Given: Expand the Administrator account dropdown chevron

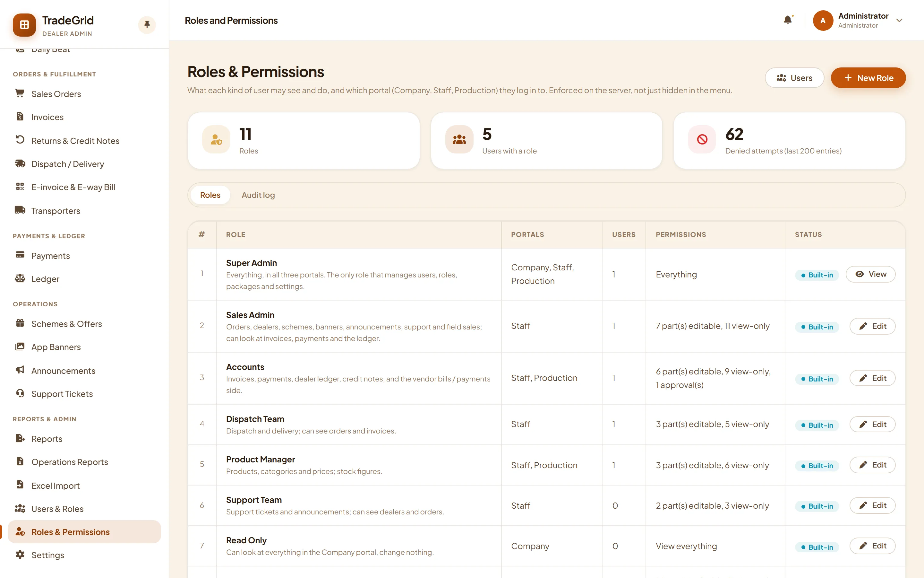Looking at the screenshot, I should pyautogui.click(x=899, y=20).
